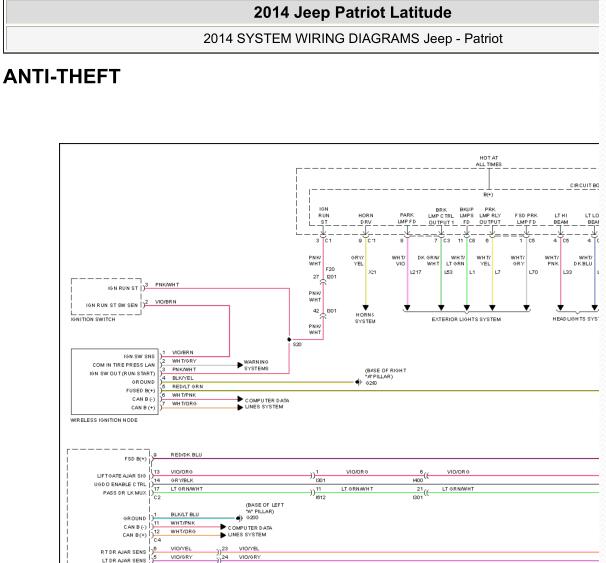Click the IGNITION SWITCH component label
The image size is (606, 563).
(93, 319)
